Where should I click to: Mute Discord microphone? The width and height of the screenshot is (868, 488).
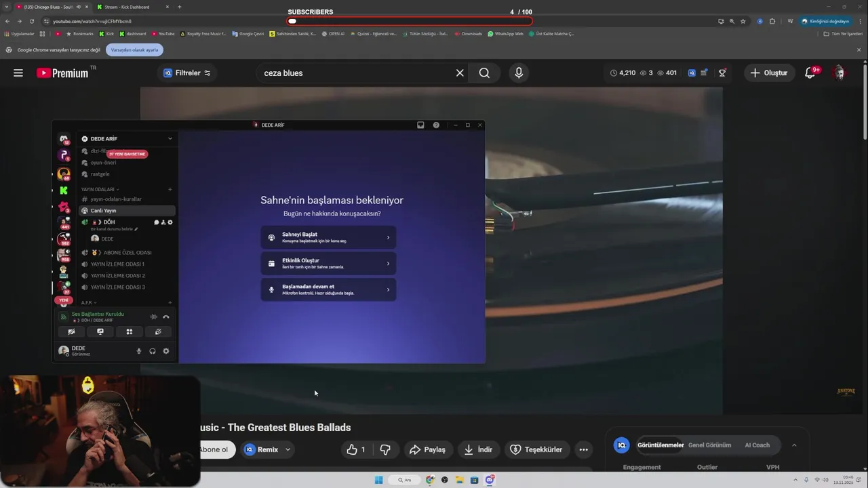click(139, 351)
